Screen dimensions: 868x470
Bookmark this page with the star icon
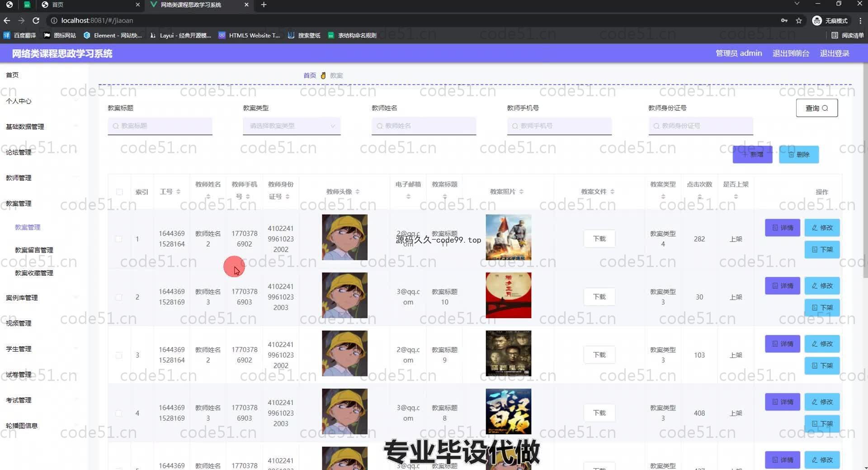tap(799, 20)
